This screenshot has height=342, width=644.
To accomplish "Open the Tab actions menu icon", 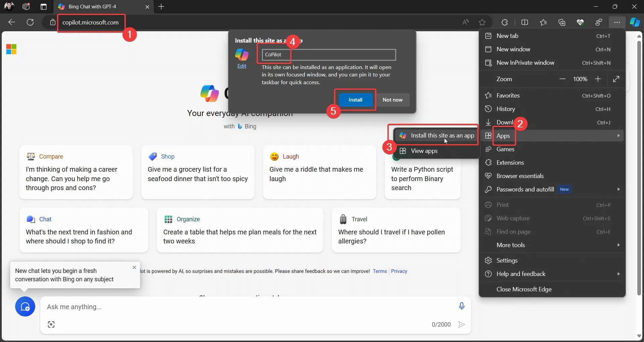I will [x=43, y=6].
